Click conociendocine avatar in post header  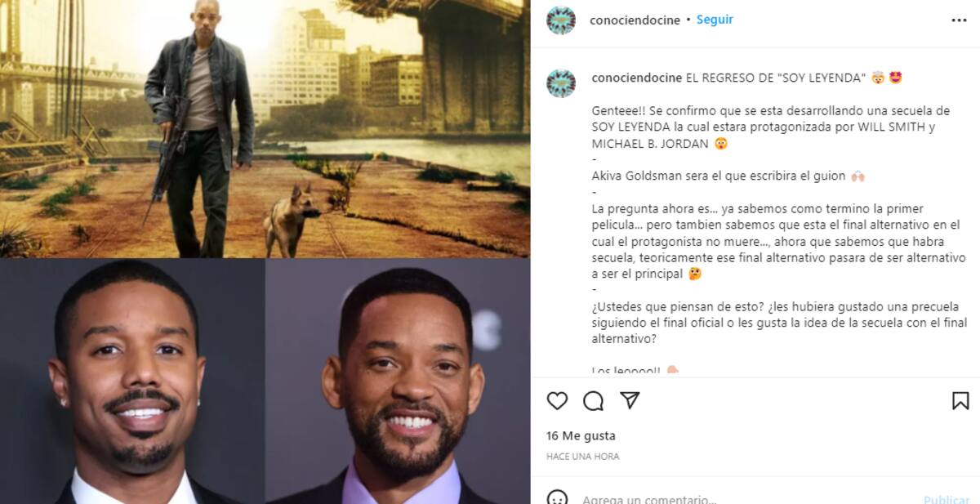(x=561, y=20)
